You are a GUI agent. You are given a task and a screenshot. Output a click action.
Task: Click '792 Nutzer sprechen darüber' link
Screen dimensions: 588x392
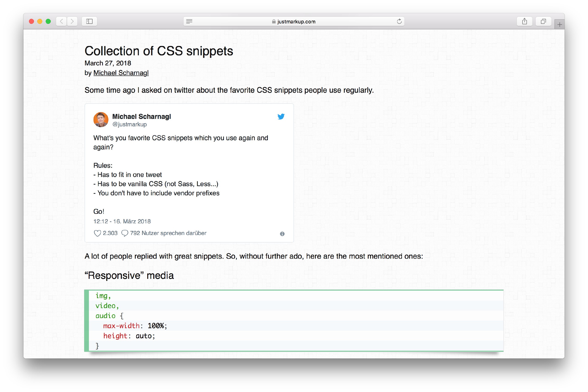(168, 233)
